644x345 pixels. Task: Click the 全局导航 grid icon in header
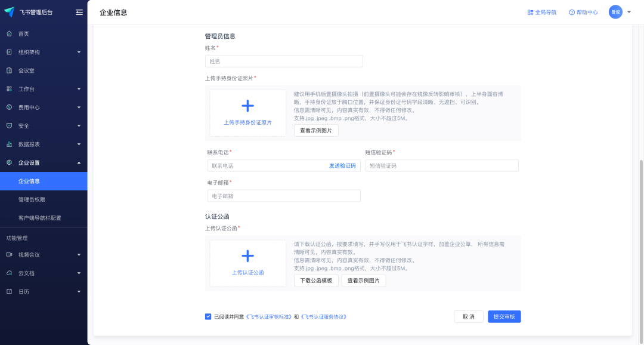click(530, 13)
